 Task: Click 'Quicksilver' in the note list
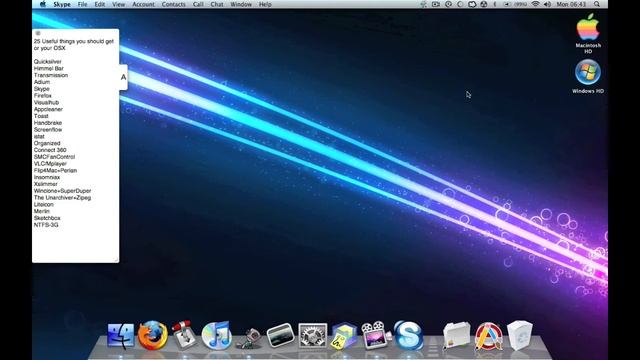48,62
